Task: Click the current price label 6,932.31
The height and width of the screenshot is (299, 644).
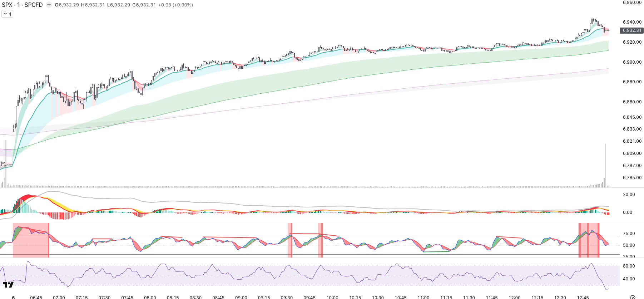Action: click(x=632, y=30)
